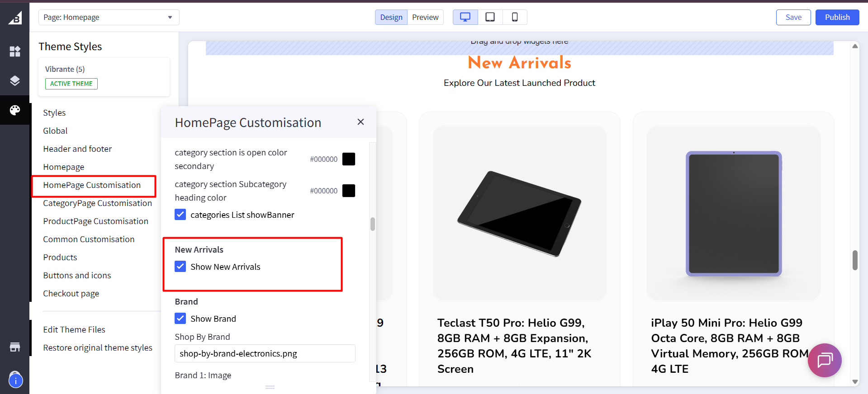This screenshot has width=868, height=394.
Task: Click the iPlay 50 Mini Pro product image
Action: (x=734, y=213)
